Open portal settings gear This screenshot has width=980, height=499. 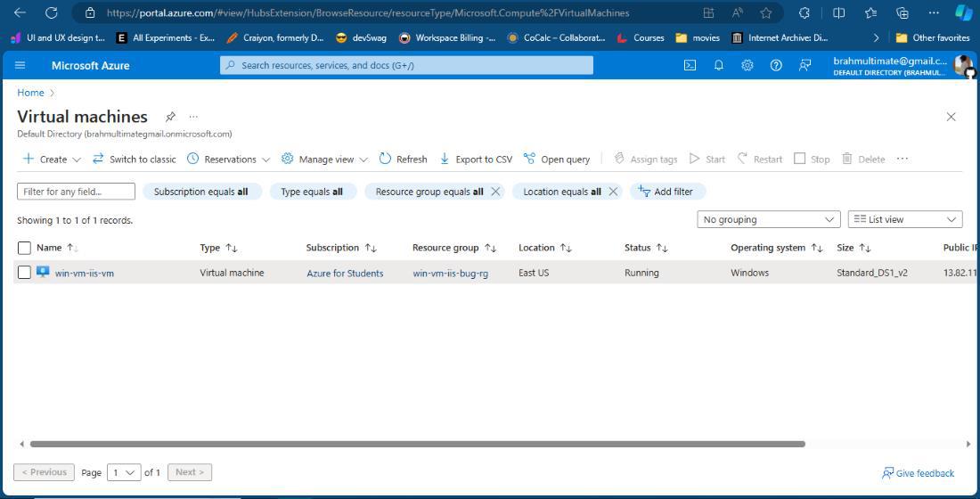coord(747,65)
